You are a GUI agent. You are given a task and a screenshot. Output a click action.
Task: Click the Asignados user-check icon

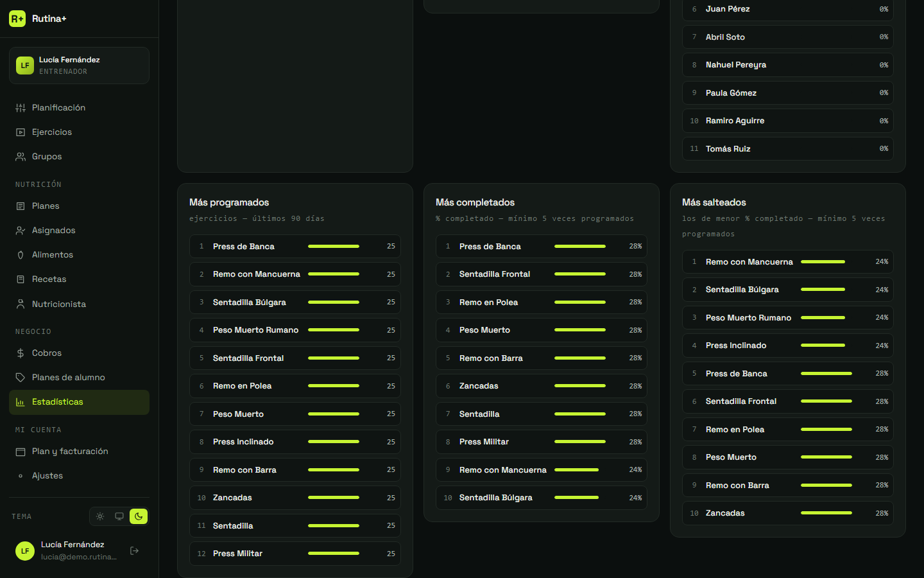(21, 231)
